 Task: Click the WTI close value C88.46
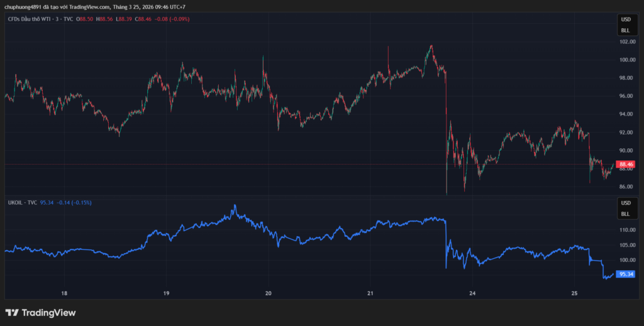coord(144,19)
